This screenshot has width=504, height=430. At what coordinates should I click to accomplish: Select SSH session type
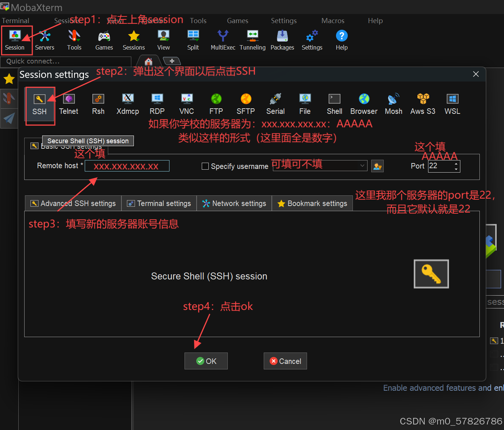[x=40, y=104]
